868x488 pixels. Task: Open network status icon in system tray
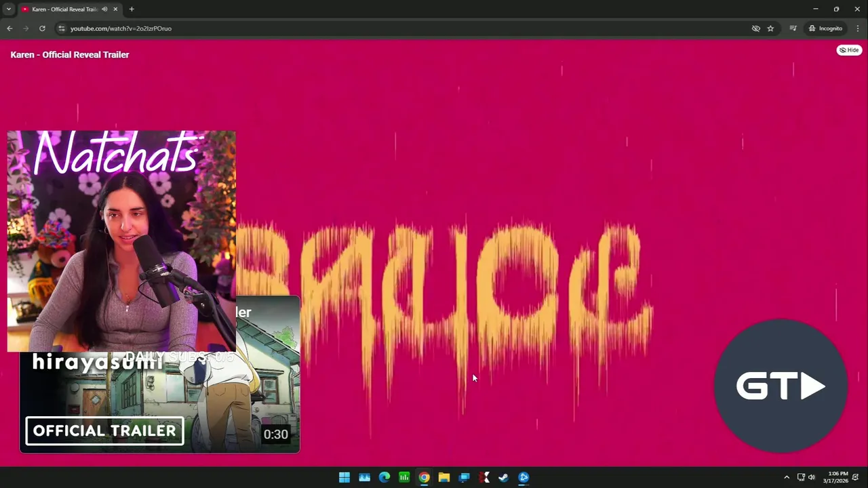pyautogui.click(x=801, y=477)
